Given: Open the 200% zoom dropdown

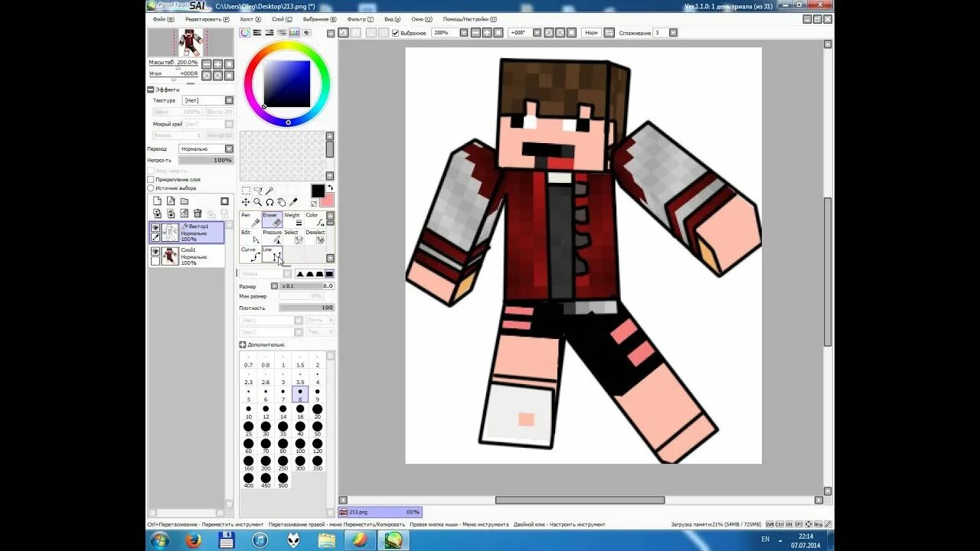Looking at the screenshot, I should (x=463, y=33).
